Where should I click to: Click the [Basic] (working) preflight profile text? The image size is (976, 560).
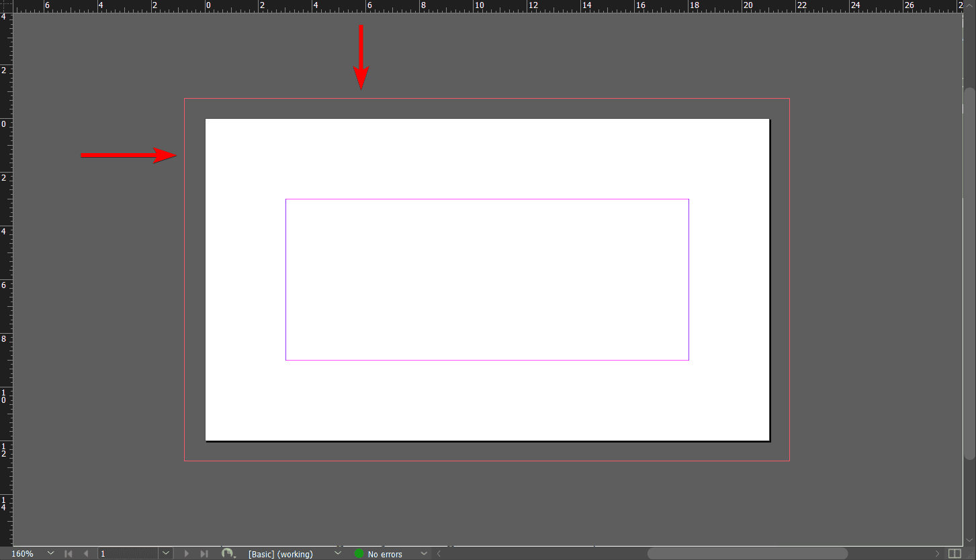point(280,554)
